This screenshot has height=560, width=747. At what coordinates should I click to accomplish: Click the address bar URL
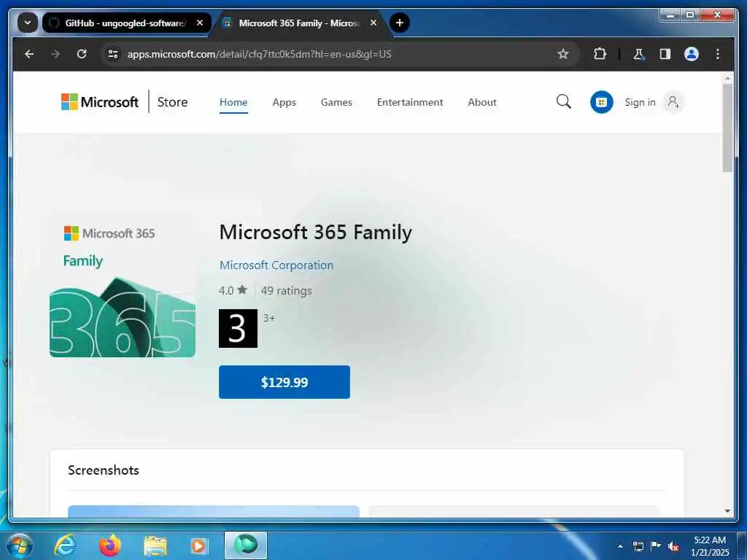(259, 54)
